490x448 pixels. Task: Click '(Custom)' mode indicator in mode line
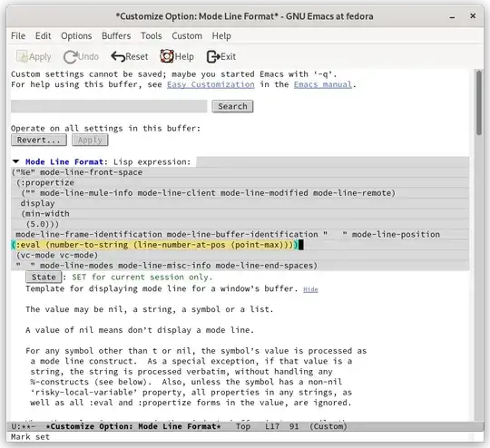click(x=328, y=426)
